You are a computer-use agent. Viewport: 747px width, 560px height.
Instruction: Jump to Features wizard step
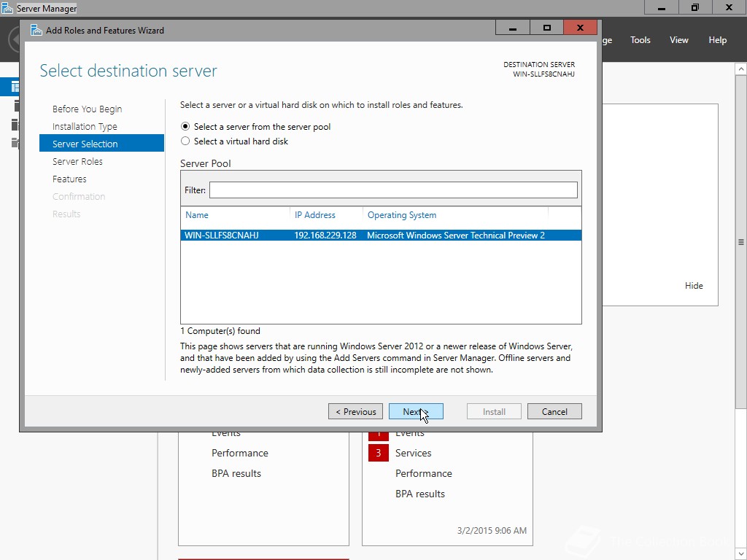click(x=69, y=179)
